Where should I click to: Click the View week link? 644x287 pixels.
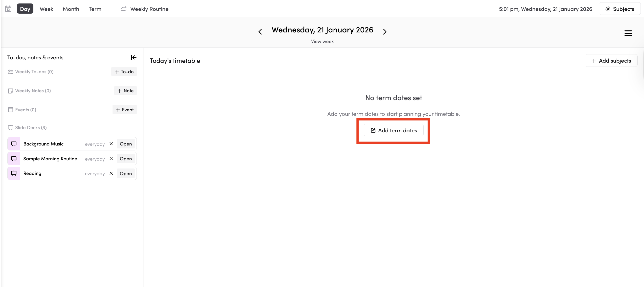pos(322,42)
